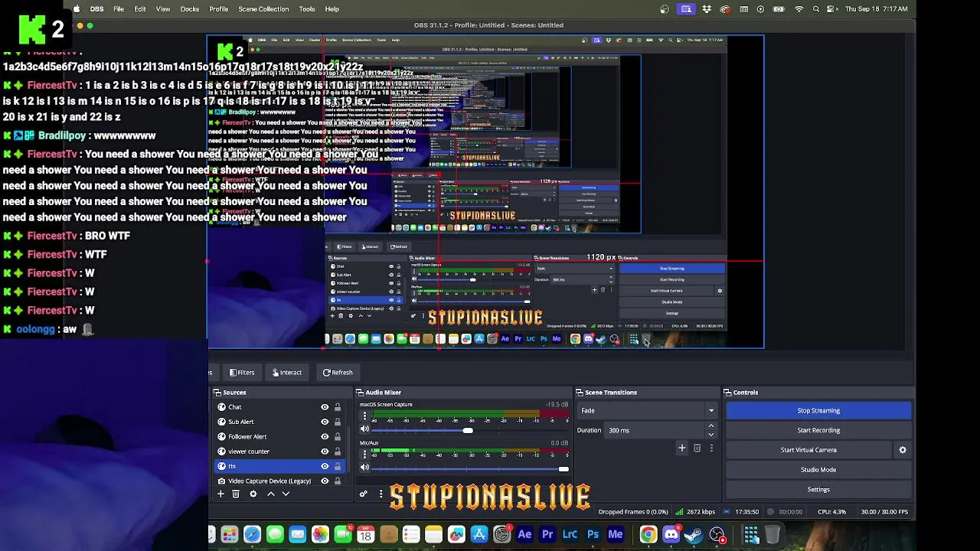Viewport: 980px width, 551px height.
Task: Hide Video Capture Device (Legacy) source
Action: (325, 481)
